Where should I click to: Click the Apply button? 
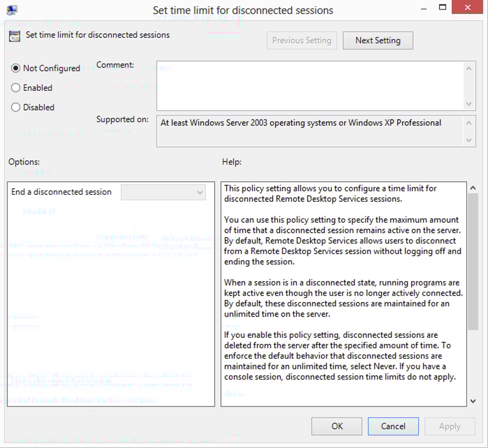tap(449, 426)
